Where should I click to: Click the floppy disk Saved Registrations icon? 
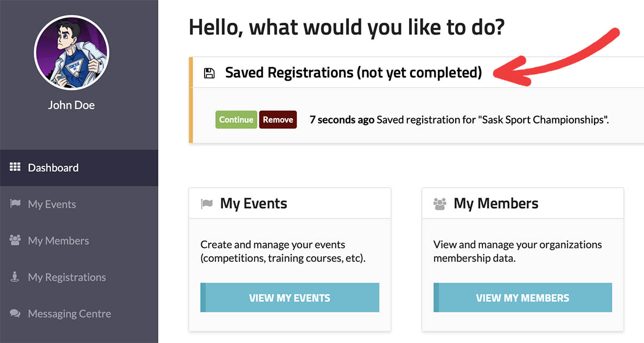[209, 73]
